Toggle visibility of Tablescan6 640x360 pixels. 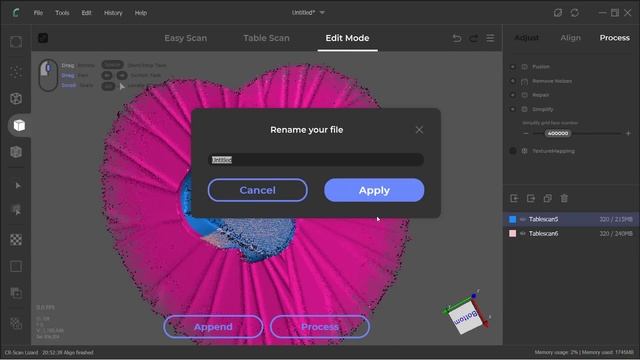click(522, 233)
